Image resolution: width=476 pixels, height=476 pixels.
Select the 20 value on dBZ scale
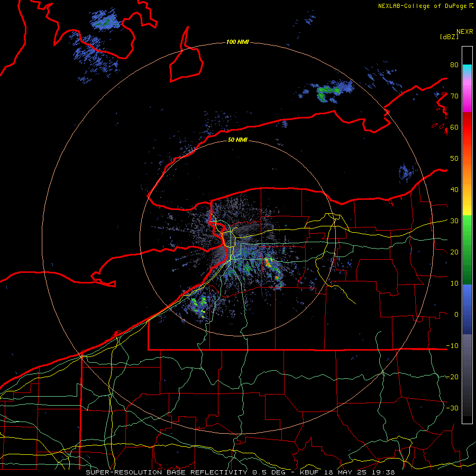coord(454,252)
